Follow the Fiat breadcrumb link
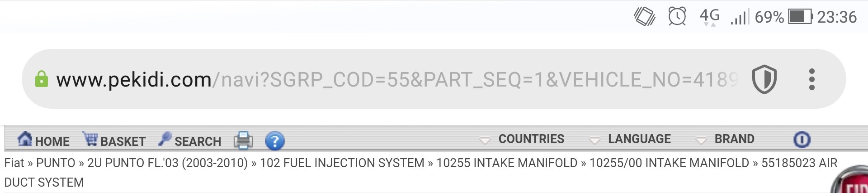 14,163
